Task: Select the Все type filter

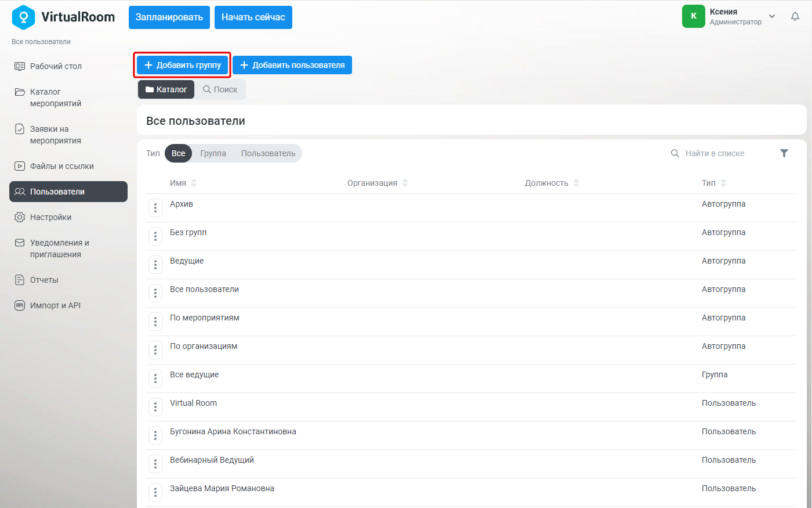Action: 179,153
